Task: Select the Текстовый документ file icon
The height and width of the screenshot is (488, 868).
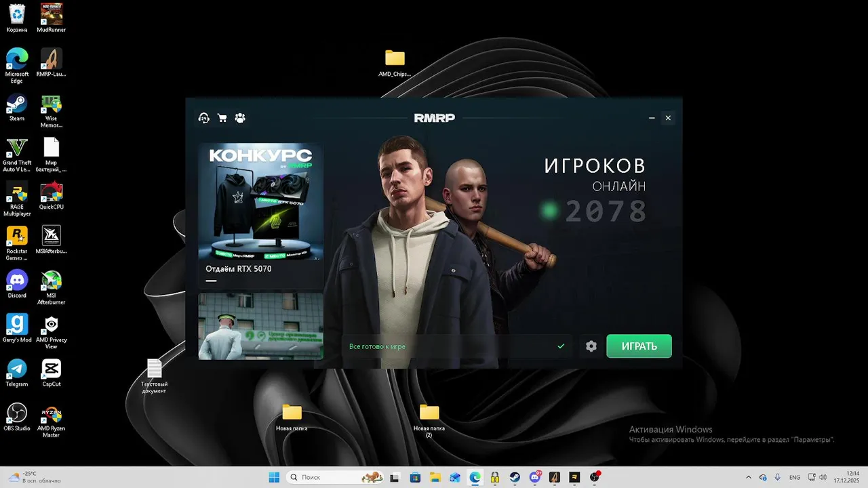Action: pos(155,376)
